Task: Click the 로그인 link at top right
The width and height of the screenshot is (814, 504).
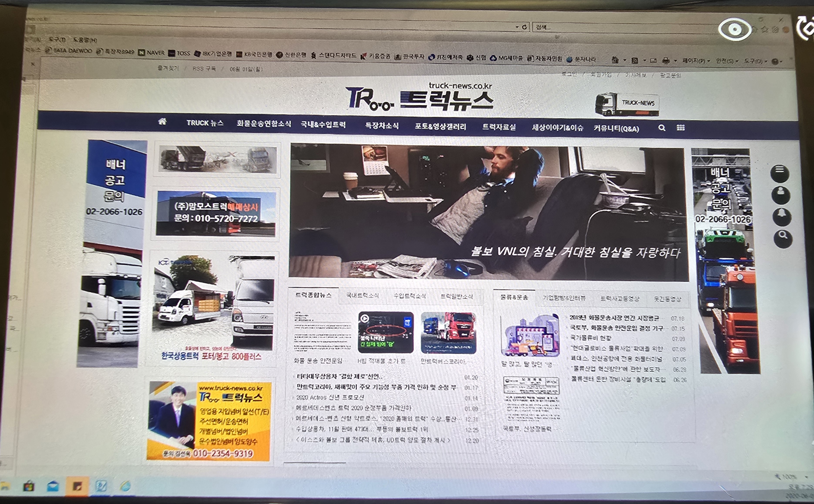Action: coord(569,74)
